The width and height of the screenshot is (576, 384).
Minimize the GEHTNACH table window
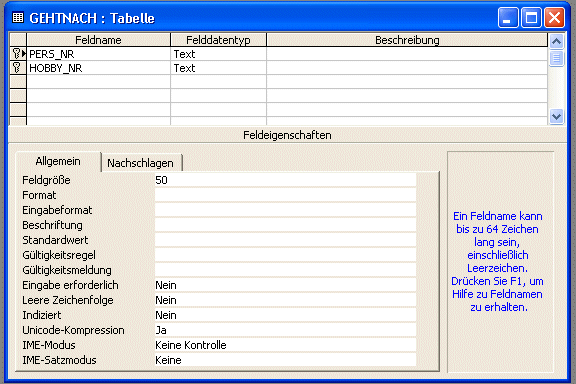[x=508, y=18]
